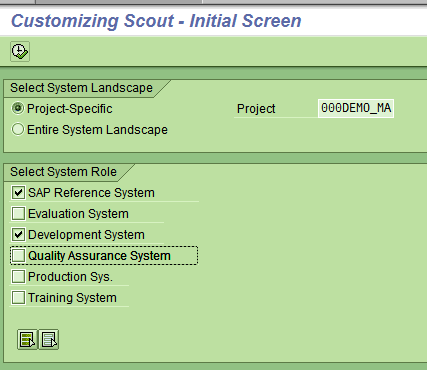
Task: Click the Execute clock-with-checkmark icon
Action: pos(20,51)
